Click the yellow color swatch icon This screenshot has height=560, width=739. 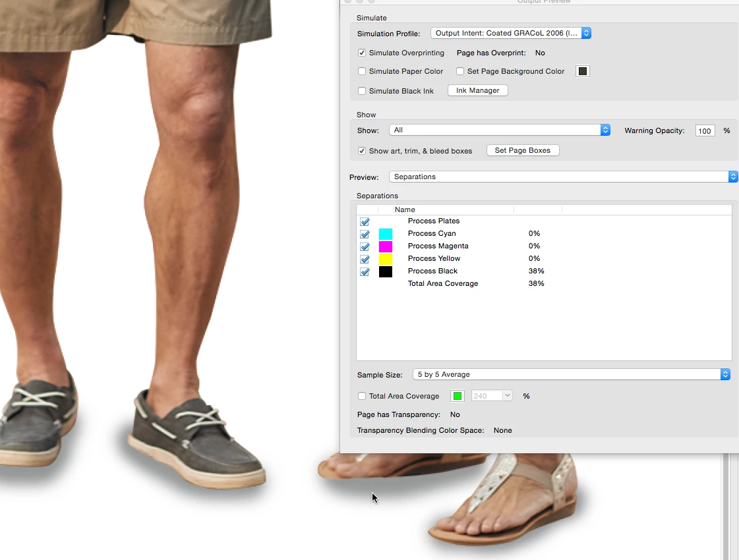click(x=386, y=259)
